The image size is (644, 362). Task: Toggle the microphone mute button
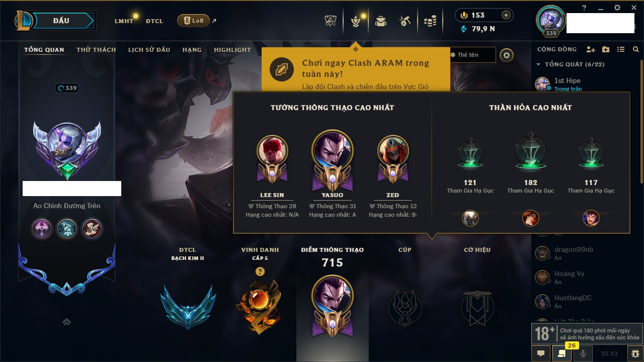pyautogui.click(x=583, y=353)
